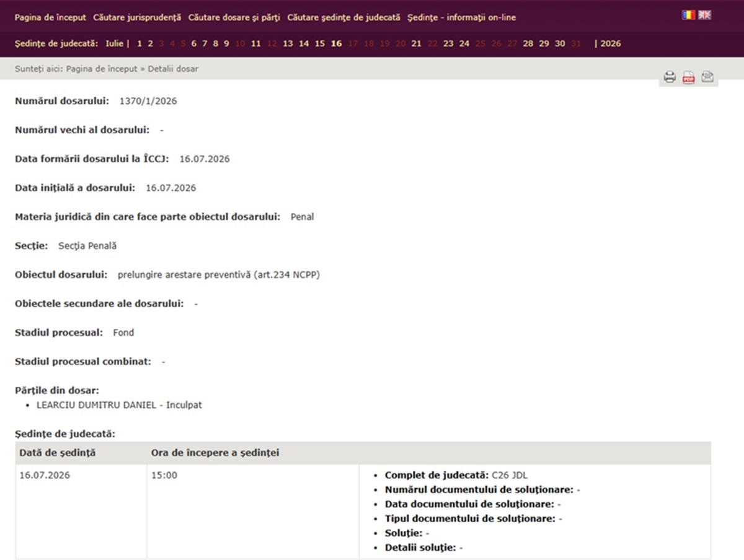Select court session day 2

coord(150,43)
